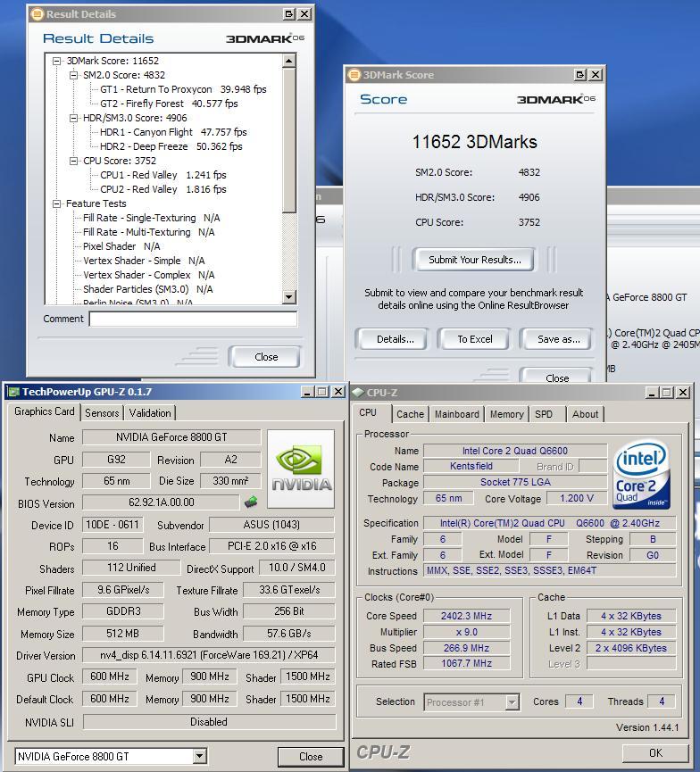The width and height of the screenshot is (700, 772).
Task: Minimize the GPU-Z window
Action: coord(308,392)
